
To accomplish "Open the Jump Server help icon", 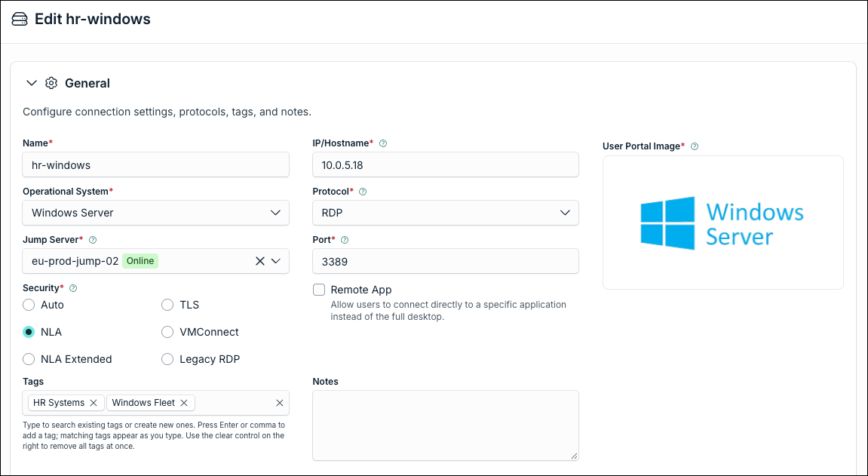I will tap(93, 240).
